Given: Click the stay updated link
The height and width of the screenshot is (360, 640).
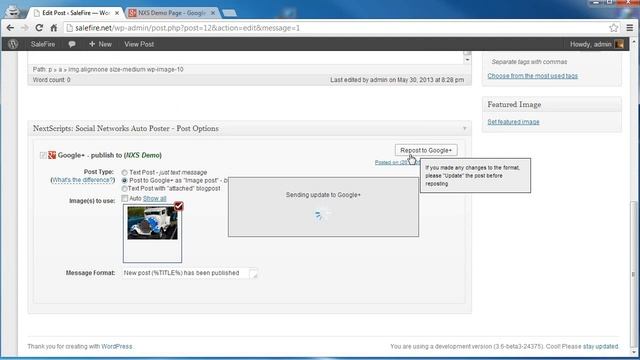Looking at the screenshot, I should [x=600, y=346].
